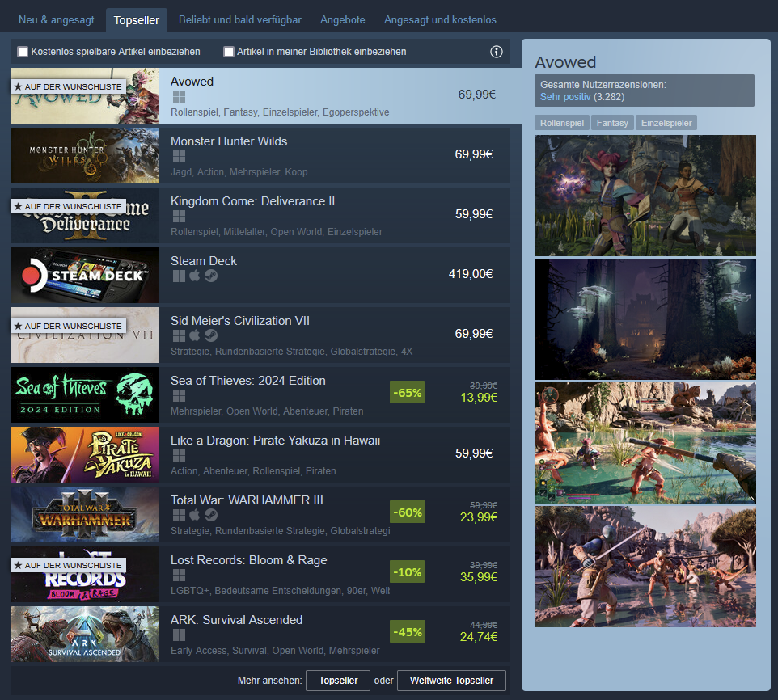Open the Avowed capsule image

tap(85, 95)
